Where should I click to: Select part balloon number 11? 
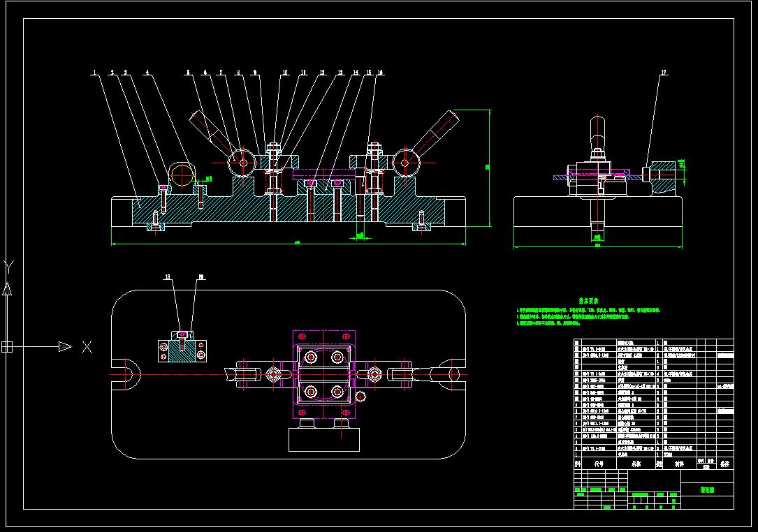tap(303, 73)
